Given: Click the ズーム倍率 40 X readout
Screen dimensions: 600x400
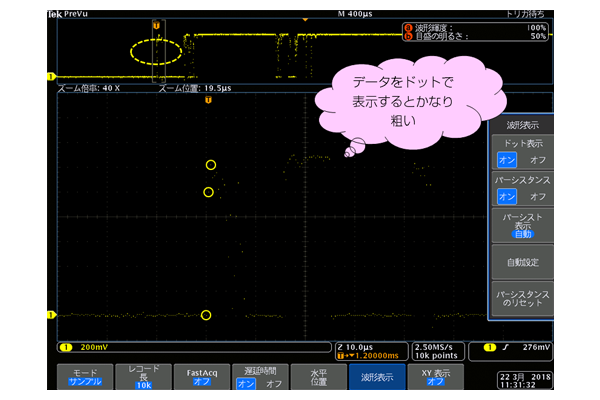Looking at the screenshot, I should pos(88,88).
